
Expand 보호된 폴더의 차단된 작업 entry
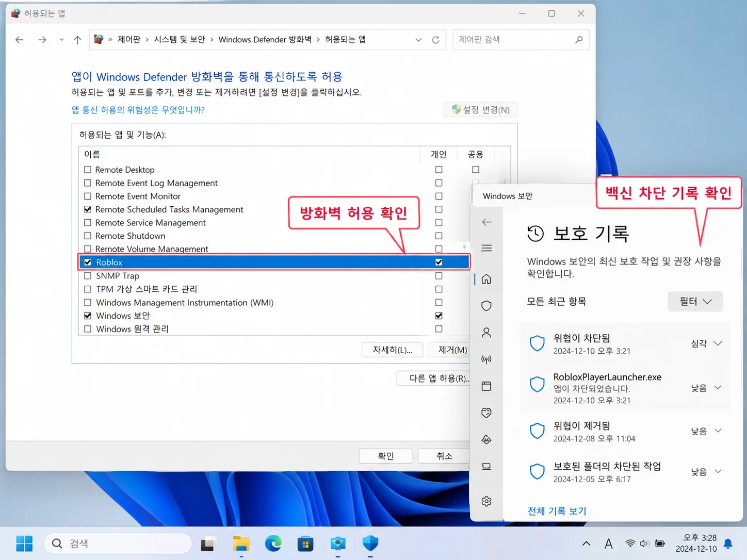coord(718,472)
